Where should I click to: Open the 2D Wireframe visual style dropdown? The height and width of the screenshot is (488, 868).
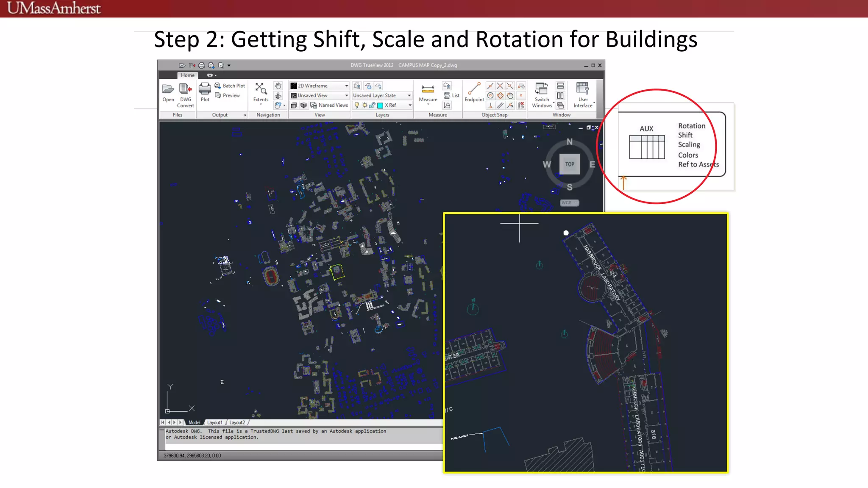point(320,86)
